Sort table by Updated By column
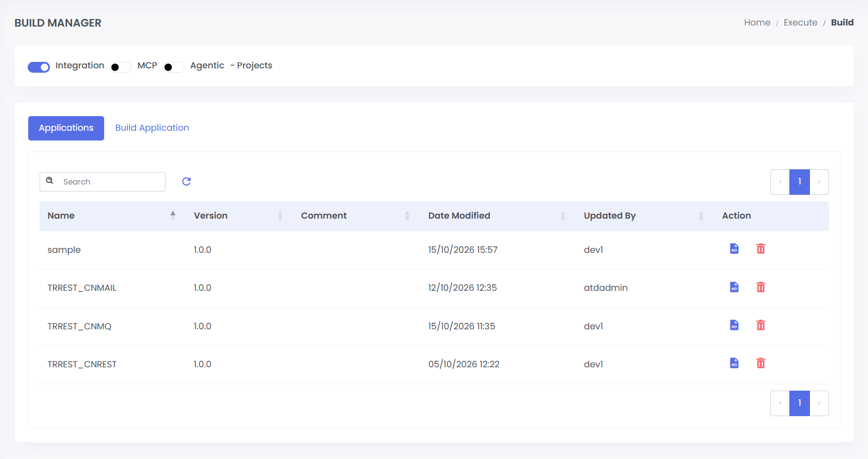Image resolution: width=868 pixels, height=459 pixels. [x=645, y=216]
